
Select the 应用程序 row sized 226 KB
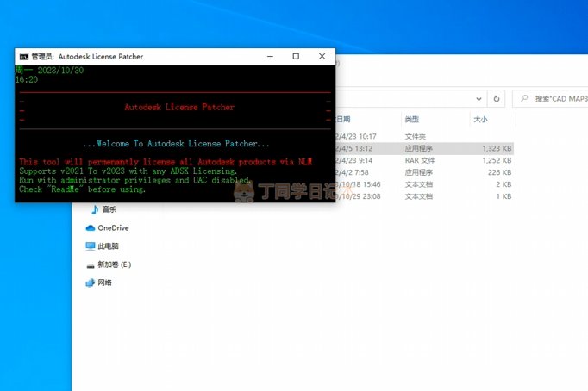(424, 172)
